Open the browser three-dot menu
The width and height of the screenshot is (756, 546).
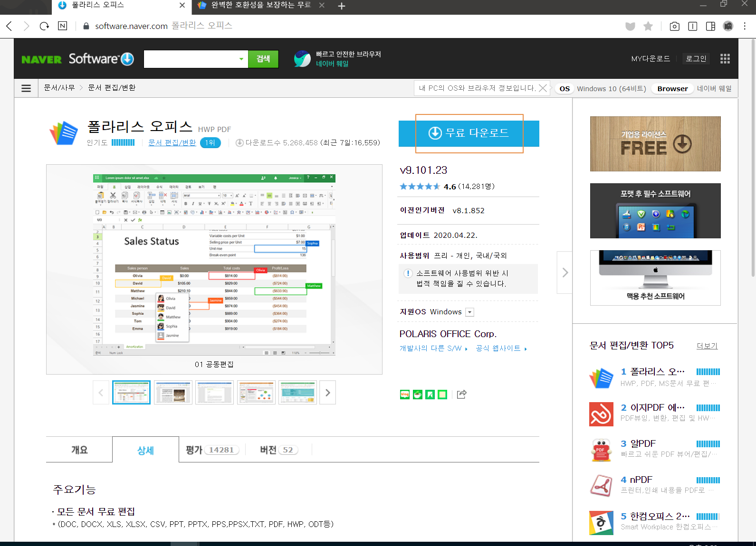click(x=745, y=27)
